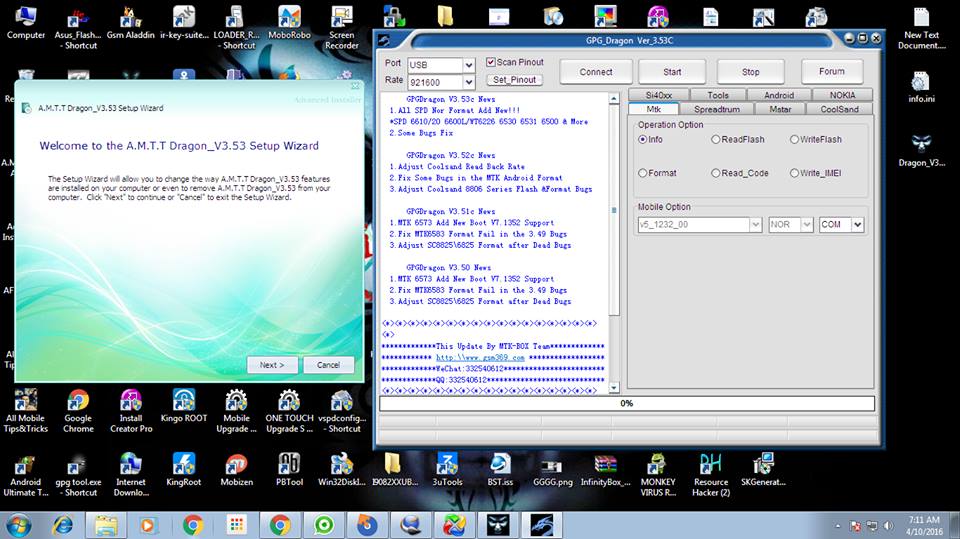Open the NOR flash type dropdown

807,225
